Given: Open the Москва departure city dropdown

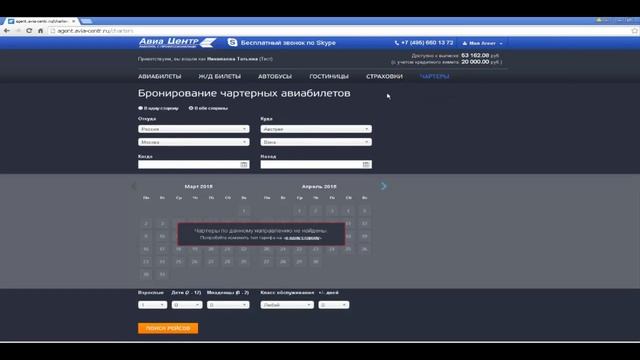Looking at the screenshot, I should click(193, 142).
